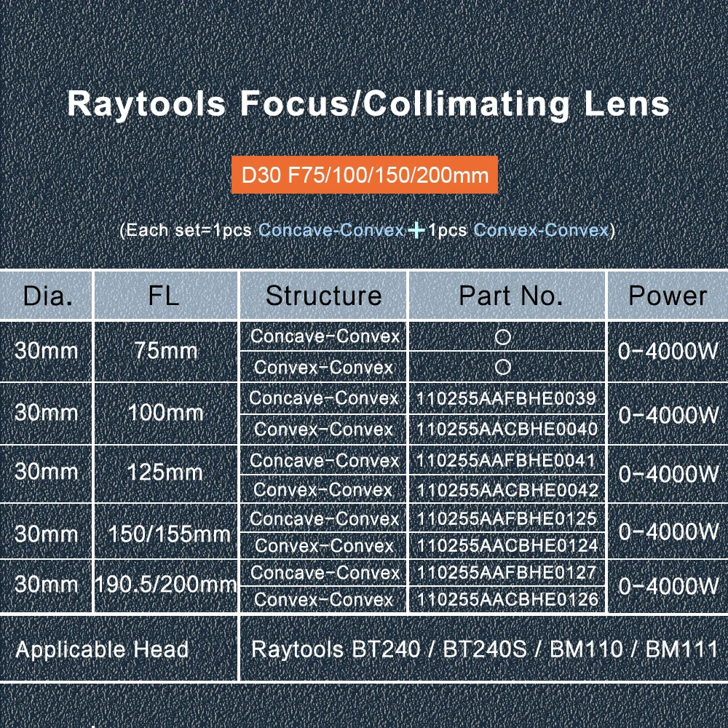The image size is (728, 728).
Task: Click the circle in the 75mm Convex-Convex row
Action: coord(503,367)
